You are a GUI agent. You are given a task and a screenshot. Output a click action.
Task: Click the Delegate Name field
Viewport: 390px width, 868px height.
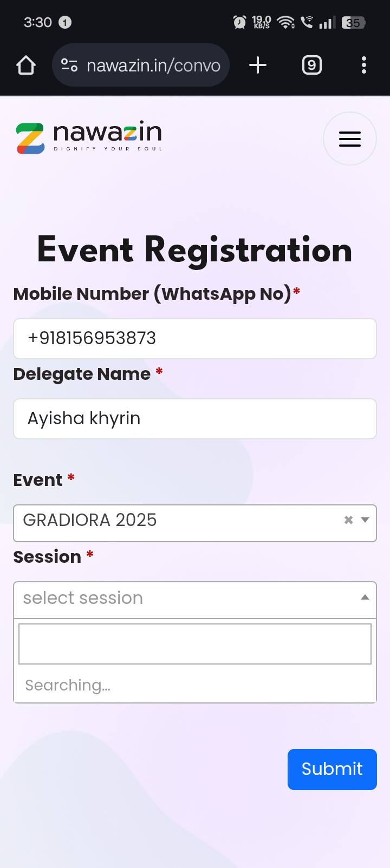tap(195, 419)
